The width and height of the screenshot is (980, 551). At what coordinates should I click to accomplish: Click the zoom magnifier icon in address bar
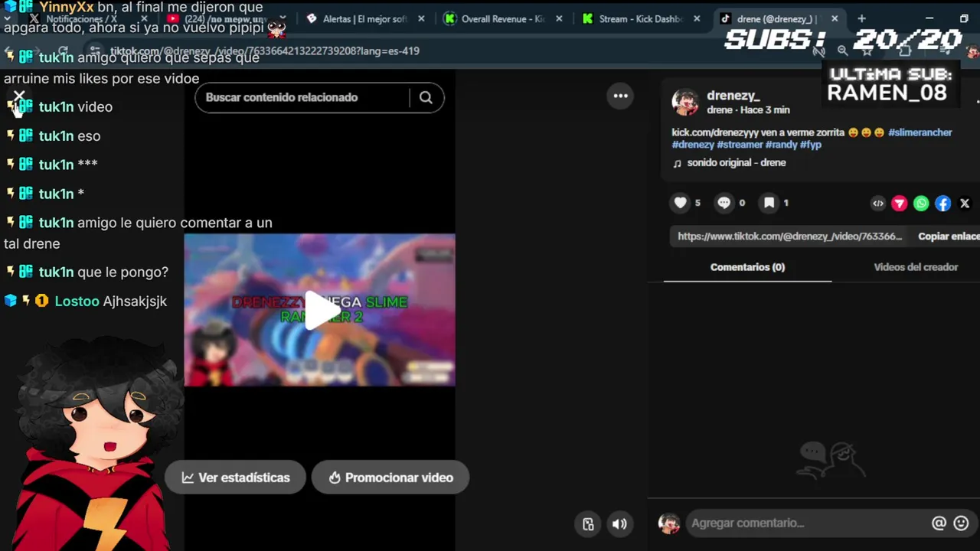coord(842,51)
